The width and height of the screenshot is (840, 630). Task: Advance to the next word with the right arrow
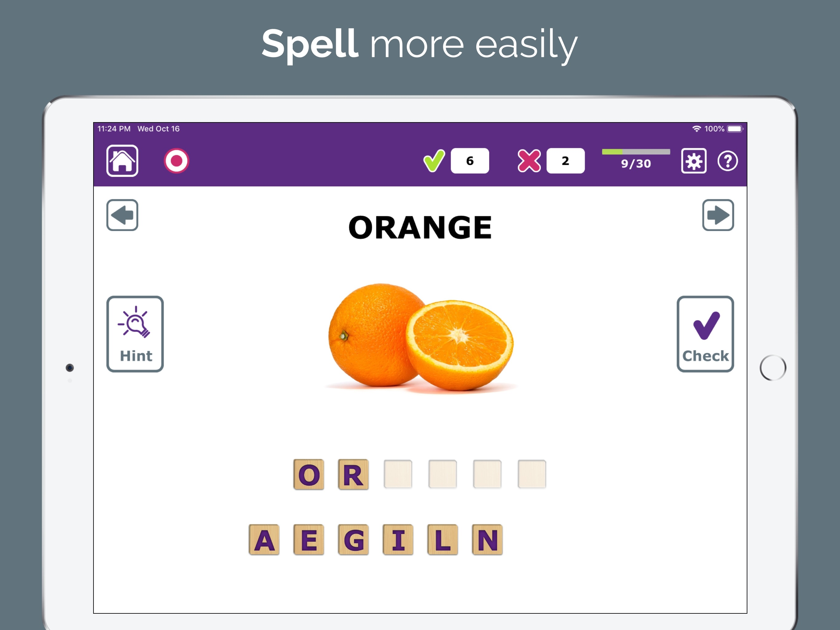pyautogui.click(x=719, y=215)
